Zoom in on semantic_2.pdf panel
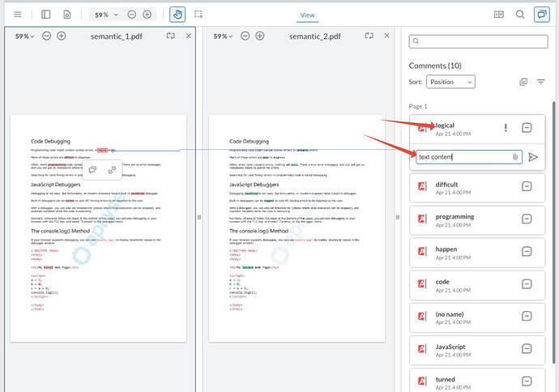 260,36
